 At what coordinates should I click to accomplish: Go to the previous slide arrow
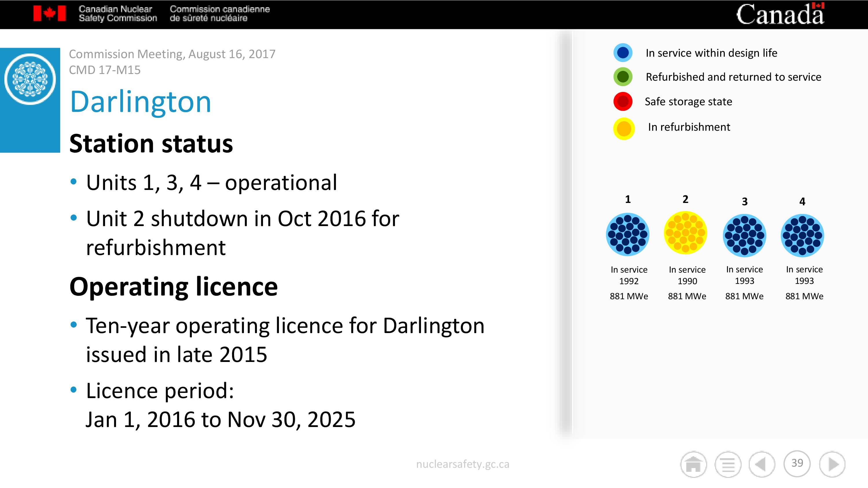pyautogui.click(x=762, y=464)
